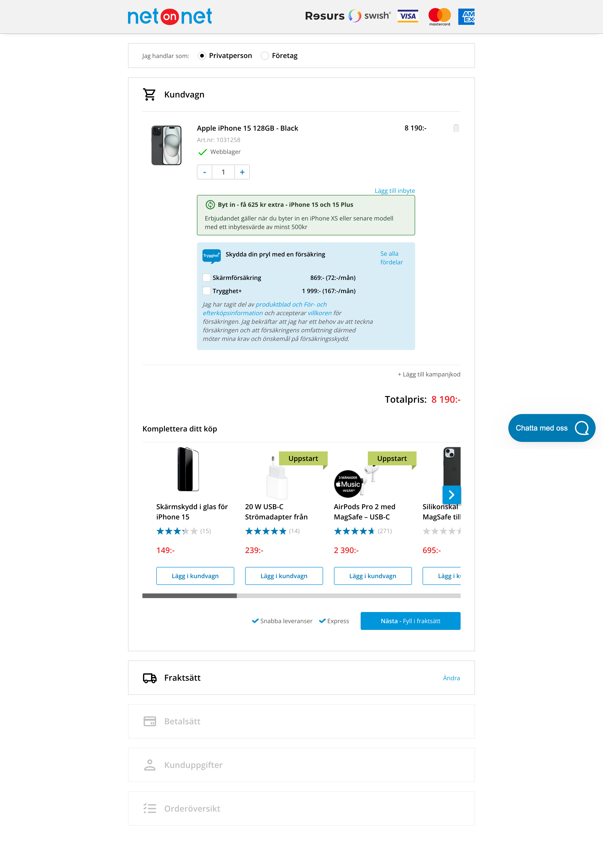Image resolution: width=603 pixels, height=868 pixels.
Task: Click the carousel right arrow chevron
Action: pos(452,495)
